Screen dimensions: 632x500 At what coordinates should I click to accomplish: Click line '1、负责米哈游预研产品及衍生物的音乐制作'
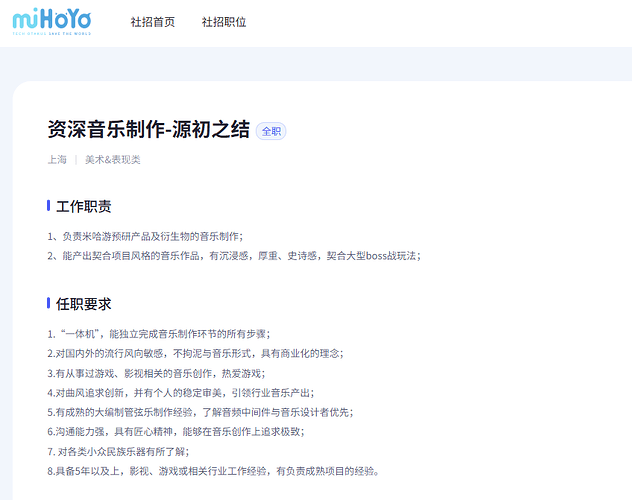point(145,237)
